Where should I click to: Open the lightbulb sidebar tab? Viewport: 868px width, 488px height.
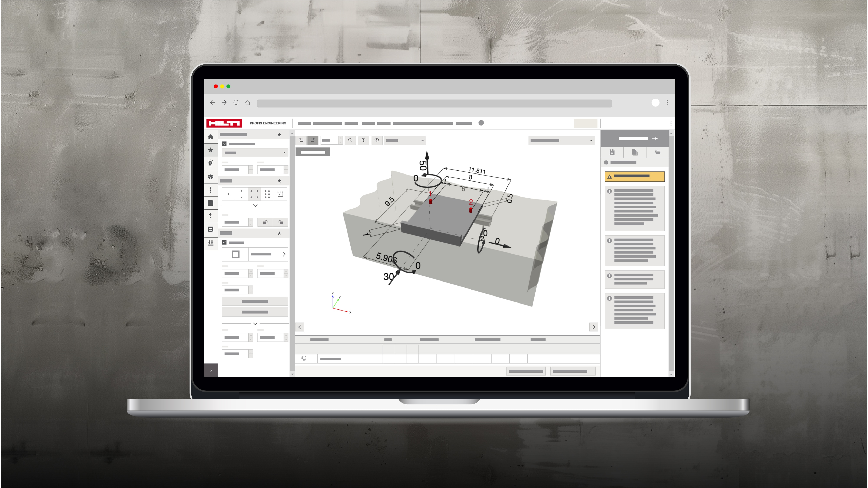click(211, 163)
